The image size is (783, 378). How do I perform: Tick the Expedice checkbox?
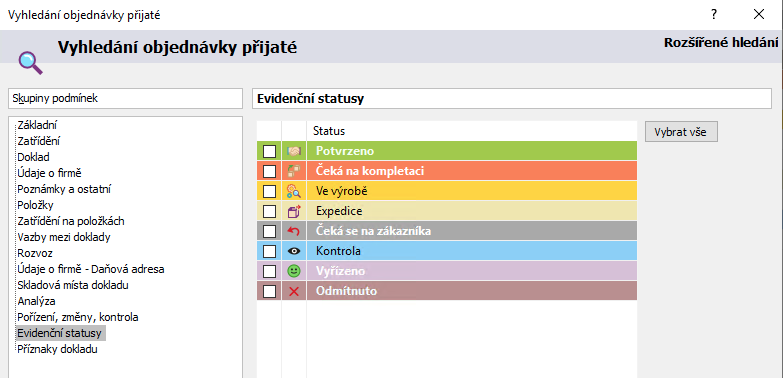point(269,211)
